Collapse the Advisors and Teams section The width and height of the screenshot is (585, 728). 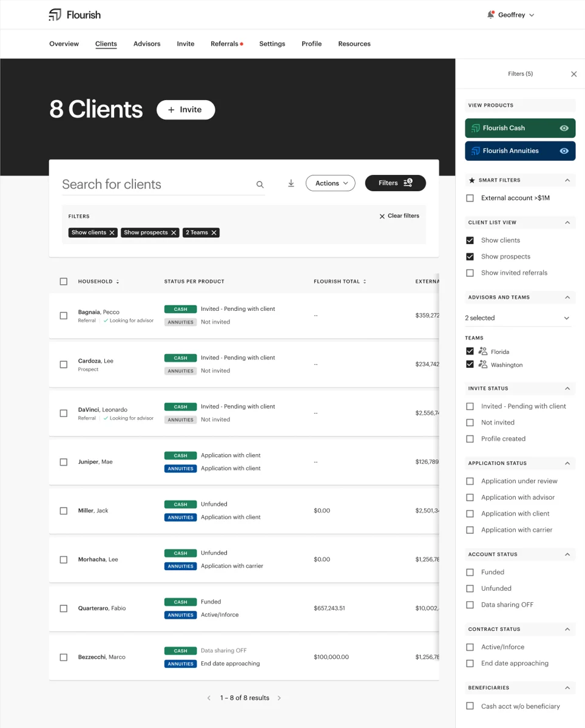coord(567,297)
